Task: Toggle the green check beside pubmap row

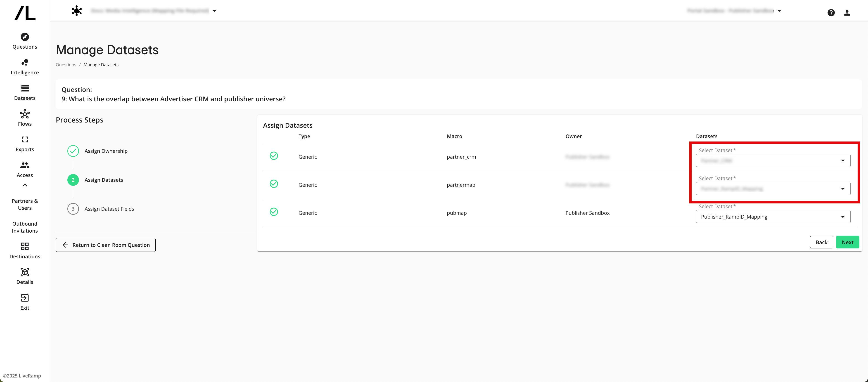Action: (x=274, y=212)
